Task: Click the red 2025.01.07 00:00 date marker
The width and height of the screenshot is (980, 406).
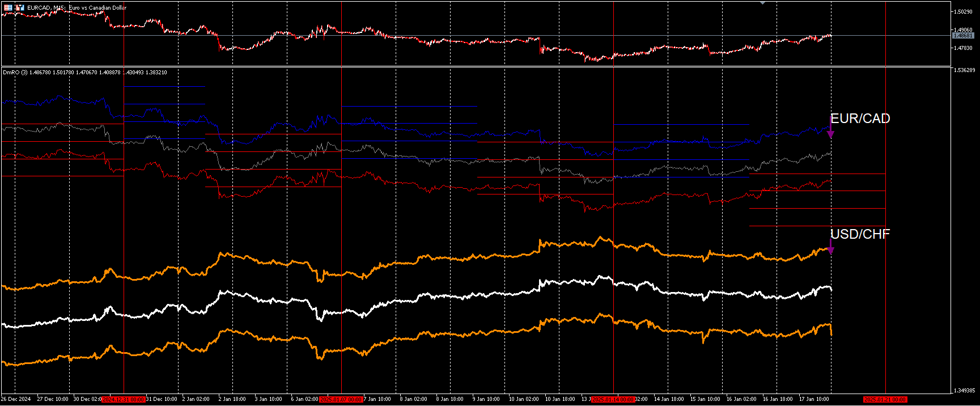Action: pyautogui.click(x=341, y=399)
